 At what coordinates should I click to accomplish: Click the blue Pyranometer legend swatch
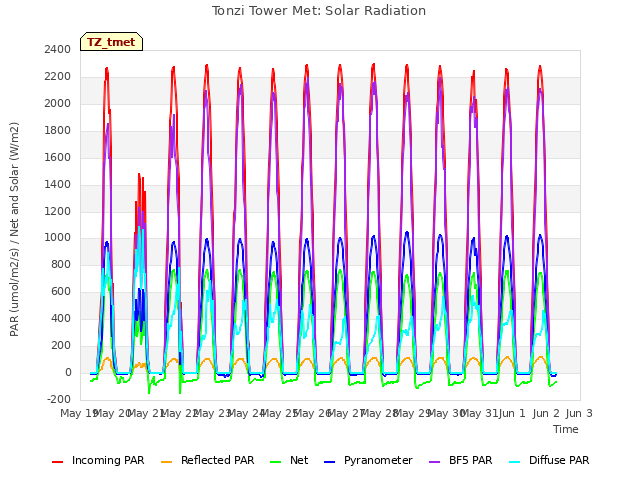click(x=329, y=462)
